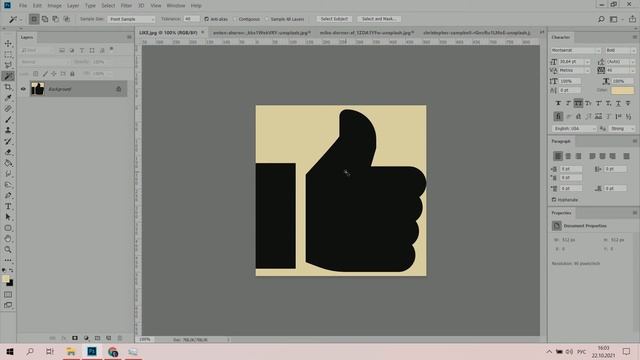
Task: Select the History Brush tool
Action: [8, 141]
